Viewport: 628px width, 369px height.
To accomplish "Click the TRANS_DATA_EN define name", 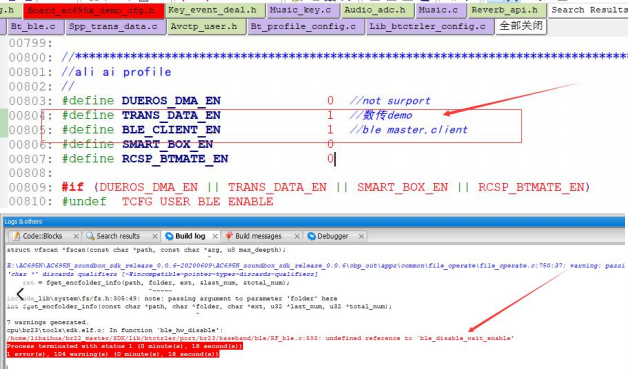I will (171, 115).
